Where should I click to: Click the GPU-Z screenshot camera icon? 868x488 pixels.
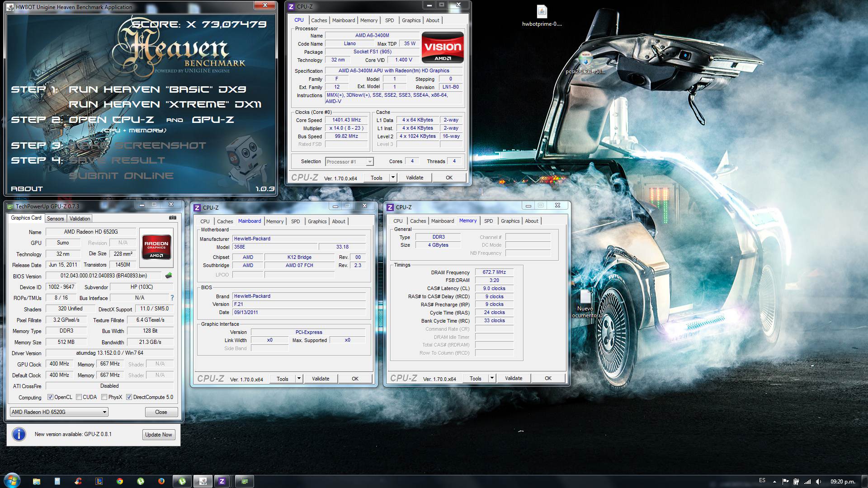click(172, 218)
